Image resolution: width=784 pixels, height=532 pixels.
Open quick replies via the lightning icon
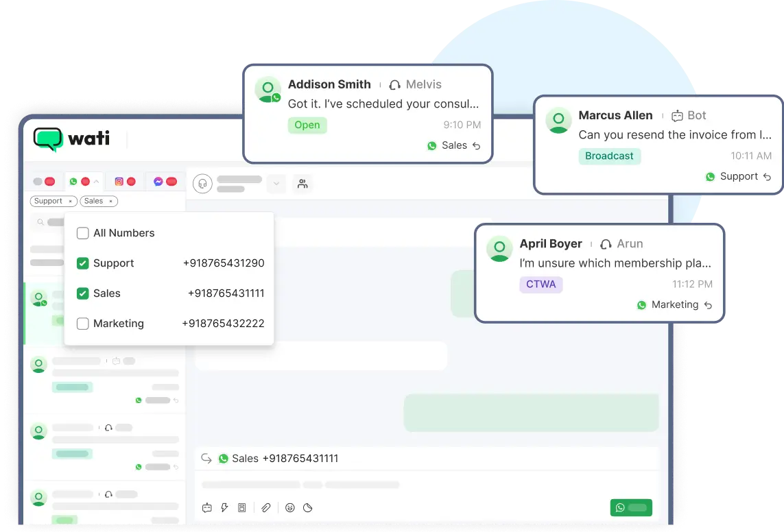224,507
